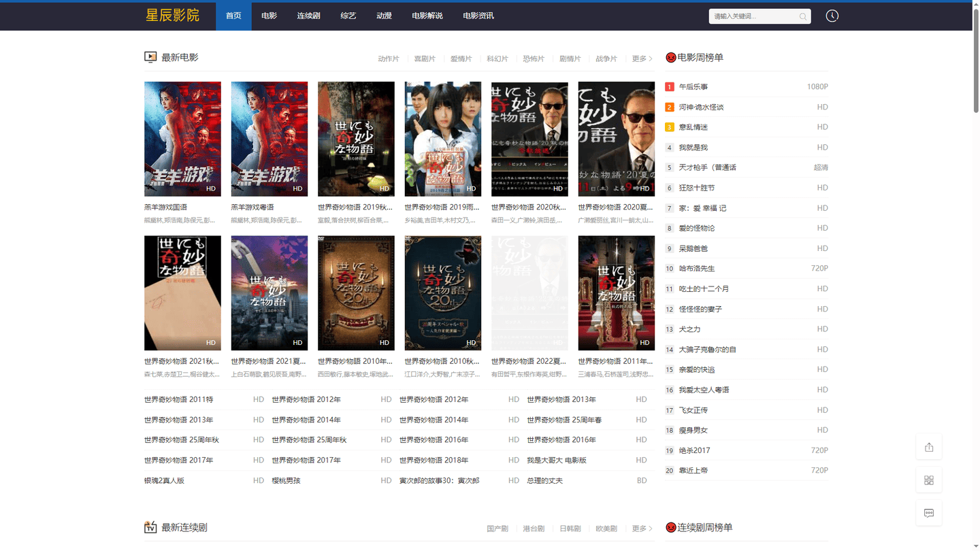Go to the 综艺 navigation item
This screenshot has width=980, height=551.
(348, 16)
